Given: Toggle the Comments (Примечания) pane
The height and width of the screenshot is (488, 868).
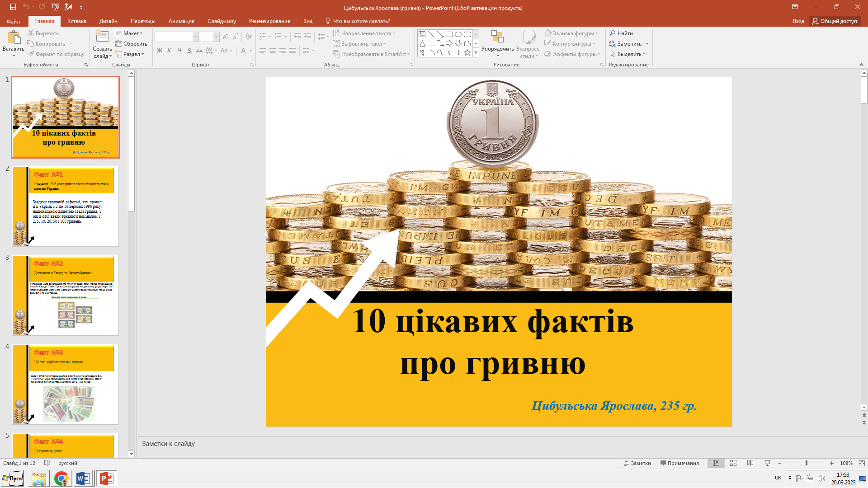Looking at the screenshot, I should [679, 463].
